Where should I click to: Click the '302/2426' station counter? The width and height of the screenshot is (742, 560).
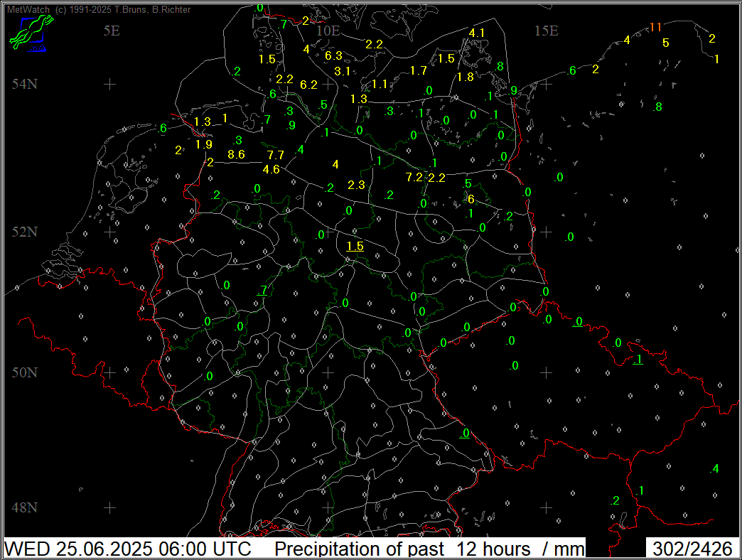pyautogui.click(x=692, y=549)
